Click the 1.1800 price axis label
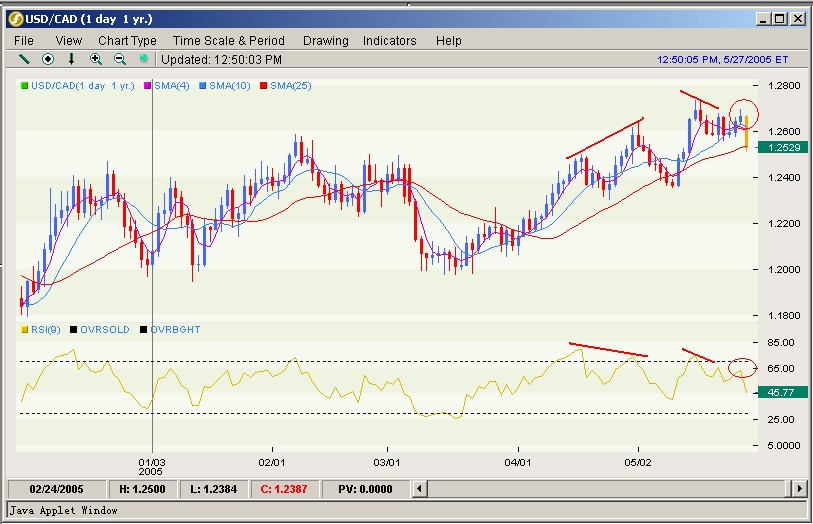 783,315
